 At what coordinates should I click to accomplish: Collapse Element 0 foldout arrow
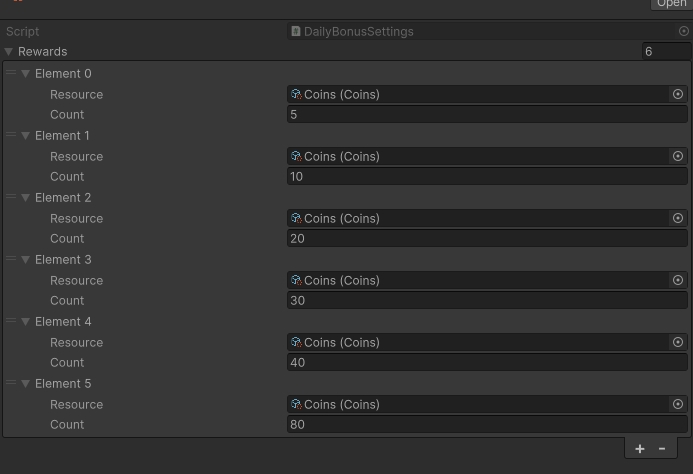pos(26,74)
